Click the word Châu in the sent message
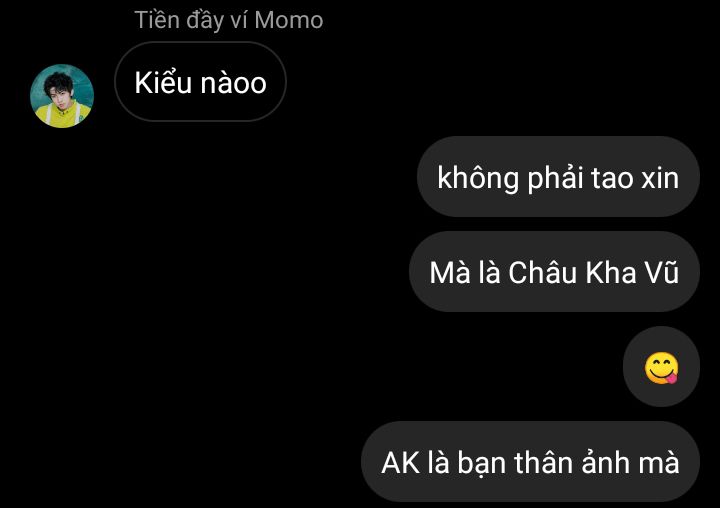The image size is (720, 508). (x=542, y=272)
